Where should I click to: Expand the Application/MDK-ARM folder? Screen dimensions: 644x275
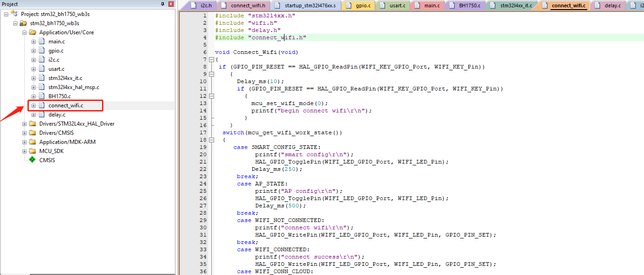[x=24, y=142]
